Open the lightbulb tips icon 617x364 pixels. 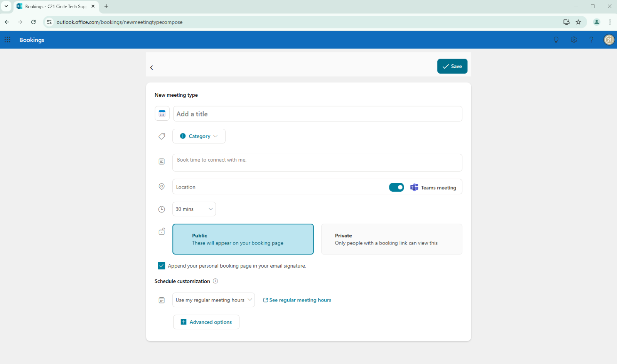coord(556,40)
